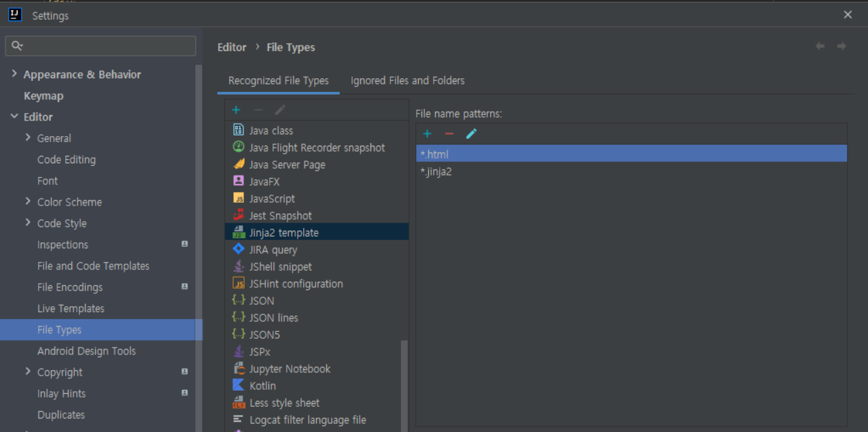Click project-level badge next to File Encodings

[184, 286]
